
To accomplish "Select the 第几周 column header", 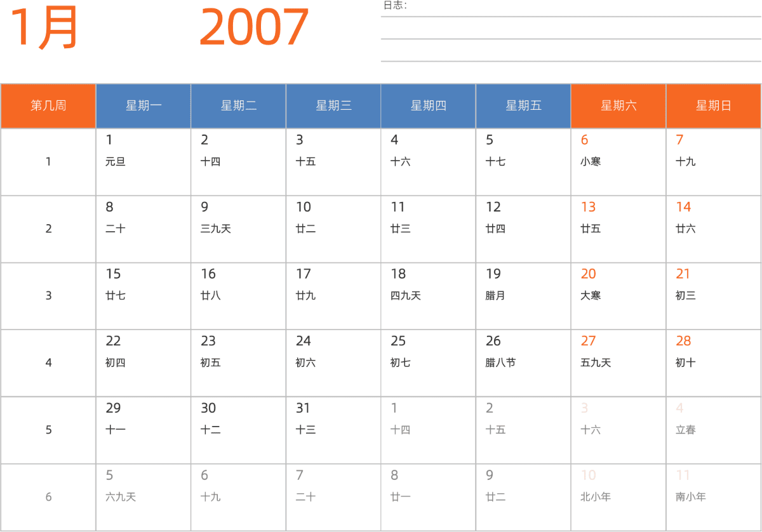I will tap(48, 106).
